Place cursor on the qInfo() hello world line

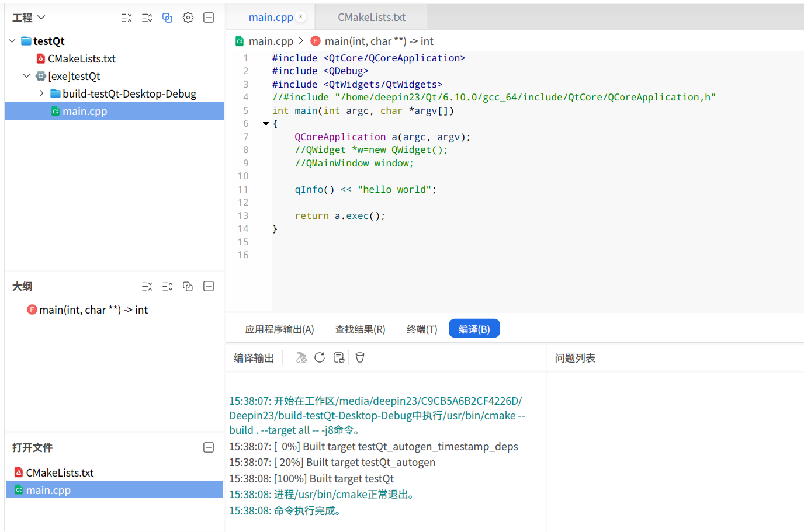click(x=366, y=189)
